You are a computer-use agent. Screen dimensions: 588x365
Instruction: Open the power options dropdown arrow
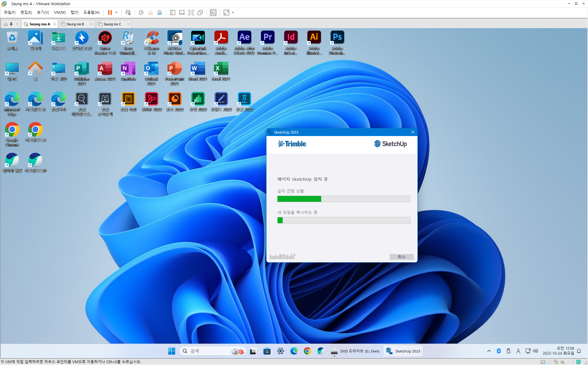[x=116, y=13]
